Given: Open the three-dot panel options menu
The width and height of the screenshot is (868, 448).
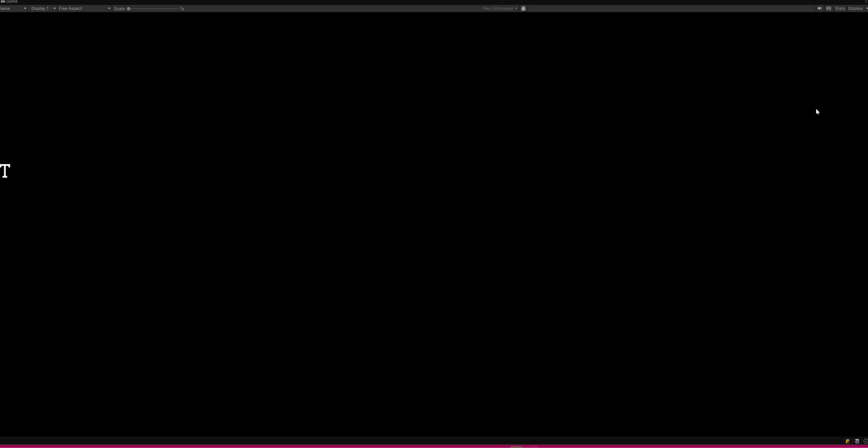Looking at the screenshot, I should [x=866, y=2].
